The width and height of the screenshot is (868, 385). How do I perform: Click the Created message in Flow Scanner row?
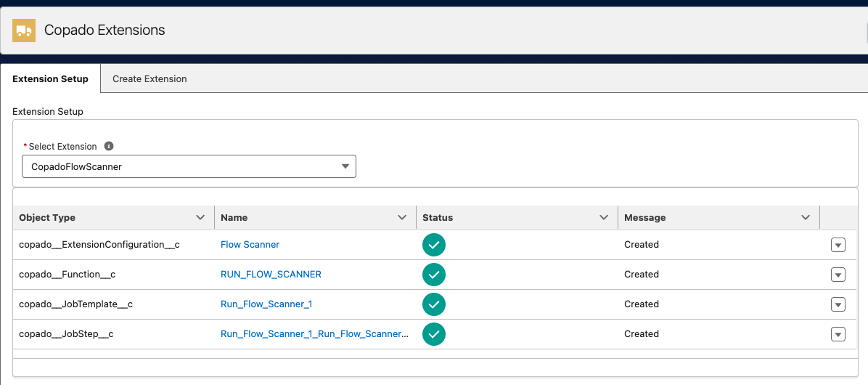click(x=641, y=244)
